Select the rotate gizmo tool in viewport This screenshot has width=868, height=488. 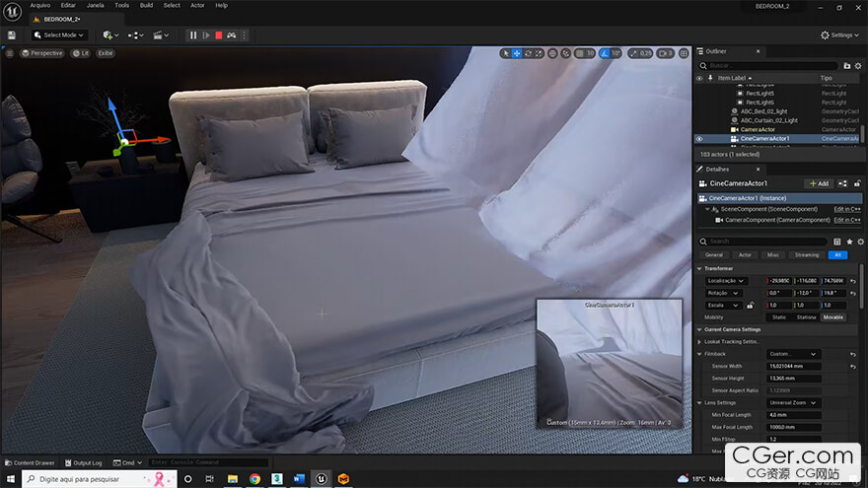pos(530,53)
